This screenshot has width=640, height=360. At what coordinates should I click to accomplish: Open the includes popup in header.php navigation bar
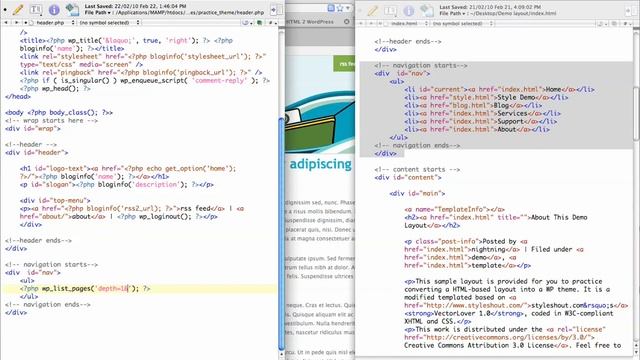pyautogui.click(x=247, y=23)
